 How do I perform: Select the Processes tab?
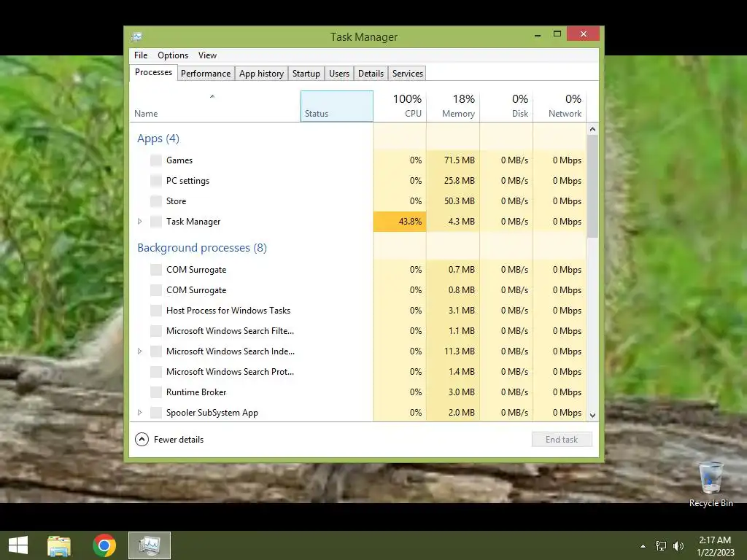[x=153, y=72]
